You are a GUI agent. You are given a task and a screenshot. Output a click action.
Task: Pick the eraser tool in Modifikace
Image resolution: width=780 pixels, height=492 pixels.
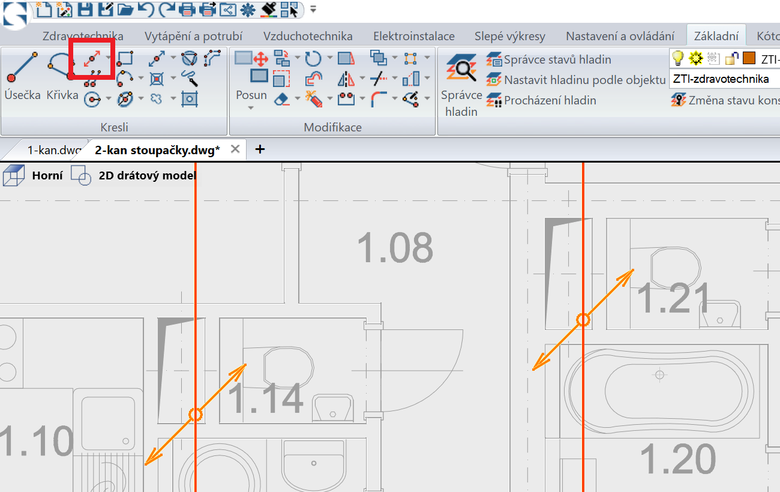(282, 99)
